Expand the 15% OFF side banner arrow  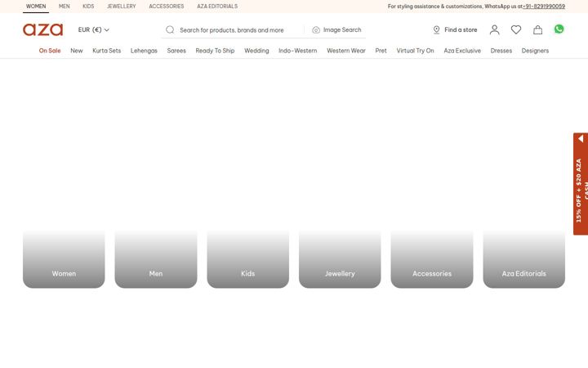tap(581, 139)
